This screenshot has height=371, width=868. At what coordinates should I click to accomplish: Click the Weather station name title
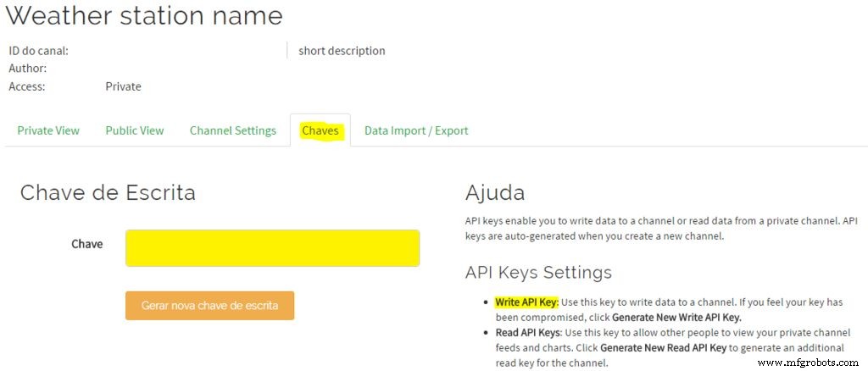pyautogui.click(x=144, y=15)
